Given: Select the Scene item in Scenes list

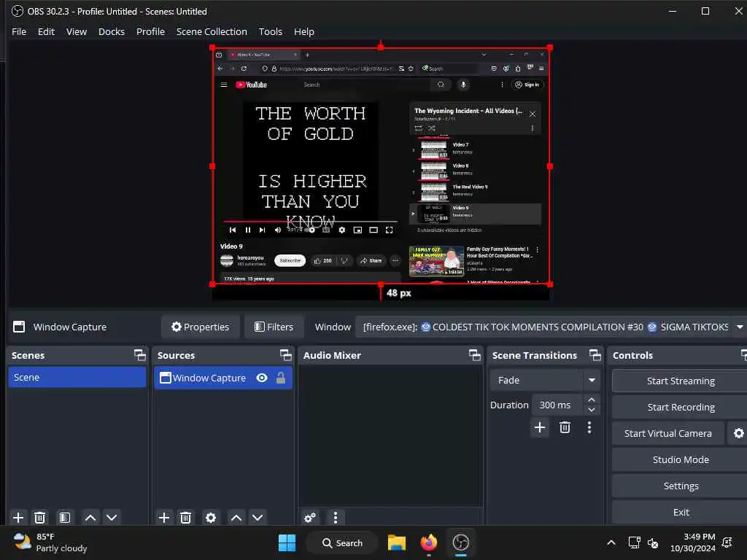Looking at the screenshot, I should (77, 377).
